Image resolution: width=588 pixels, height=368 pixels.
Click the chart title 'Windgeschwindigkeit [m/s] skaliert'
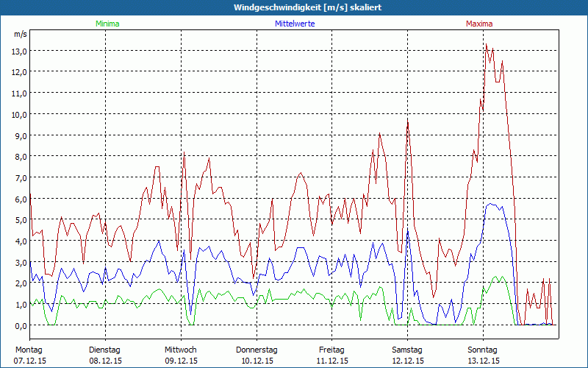307,7
